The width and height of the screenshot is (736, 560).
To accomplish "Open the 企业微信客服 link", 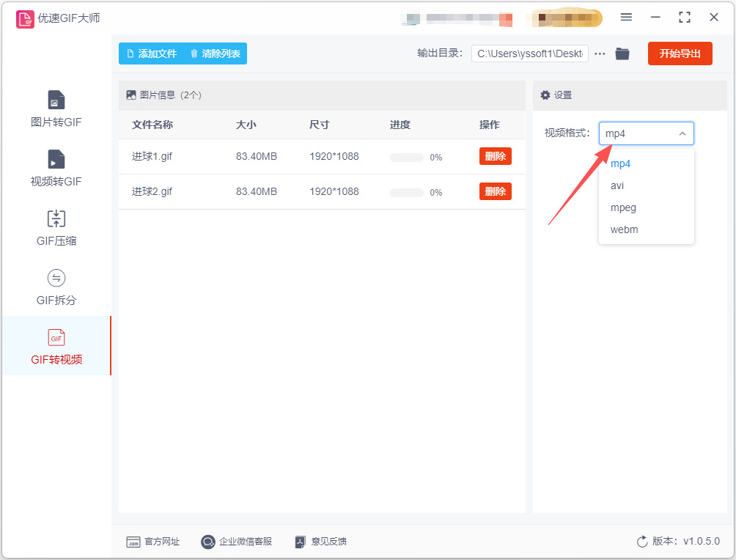I will click(x=237, y=542).
